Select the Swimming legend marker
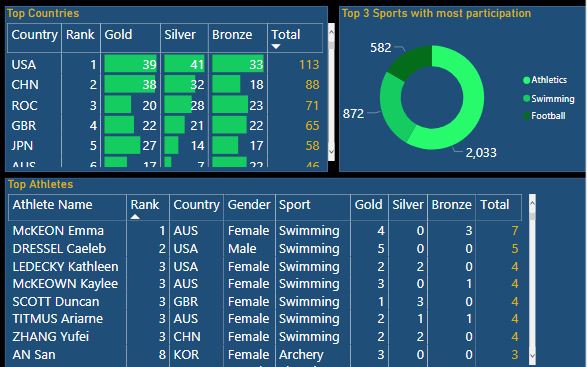Image resolution: width=587 pixels, height=367 pixels. (526, 98)
